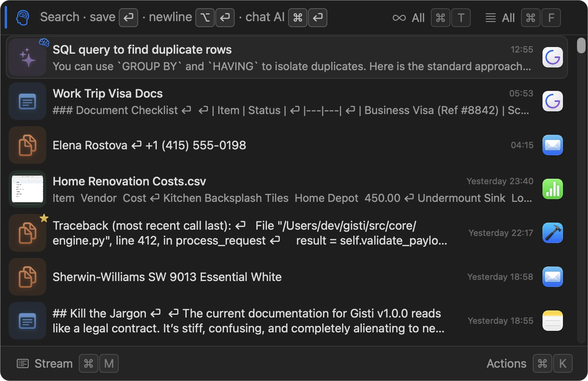
Task: Click note icon beside Work Trip Visa Docs
Action: click(x=27, y=101)
